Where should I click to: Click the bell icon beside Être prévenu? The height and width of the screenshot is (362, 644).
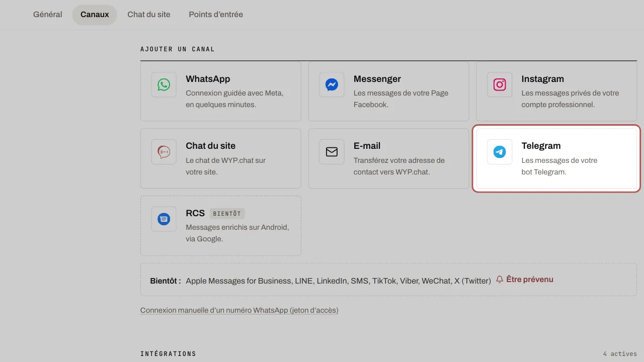point(500,280)
